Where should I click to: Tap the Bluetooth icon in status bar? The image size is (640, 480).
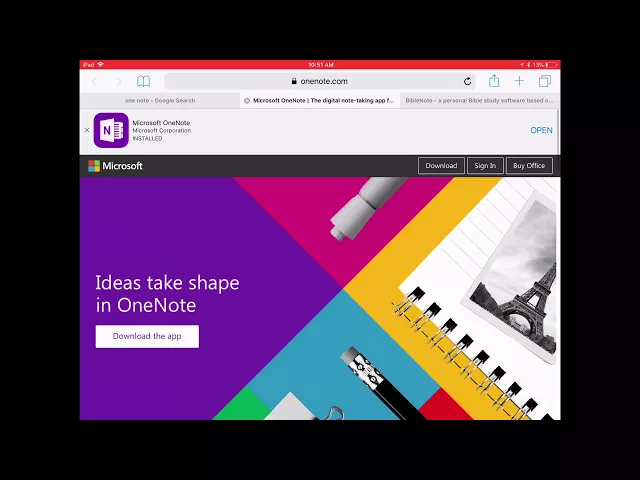click(x=528, y=64)
